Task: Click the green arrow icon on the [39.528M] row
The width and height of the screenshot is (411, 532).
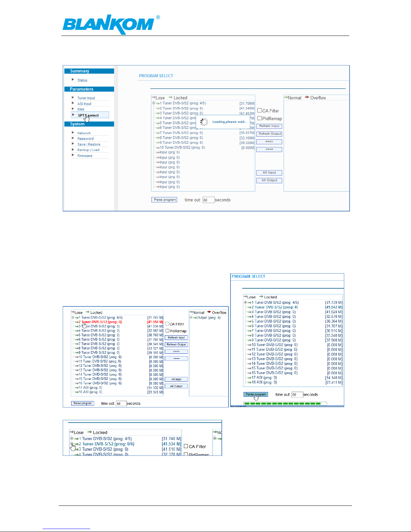Action: pyautogui.click(x=157, y=143)
